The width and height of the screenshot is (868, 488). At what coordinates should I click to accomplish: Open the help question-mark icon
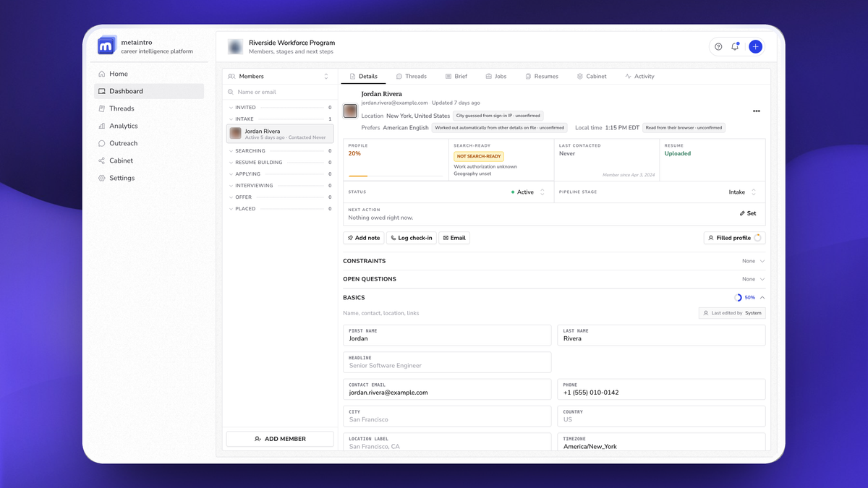coord(718,46)
